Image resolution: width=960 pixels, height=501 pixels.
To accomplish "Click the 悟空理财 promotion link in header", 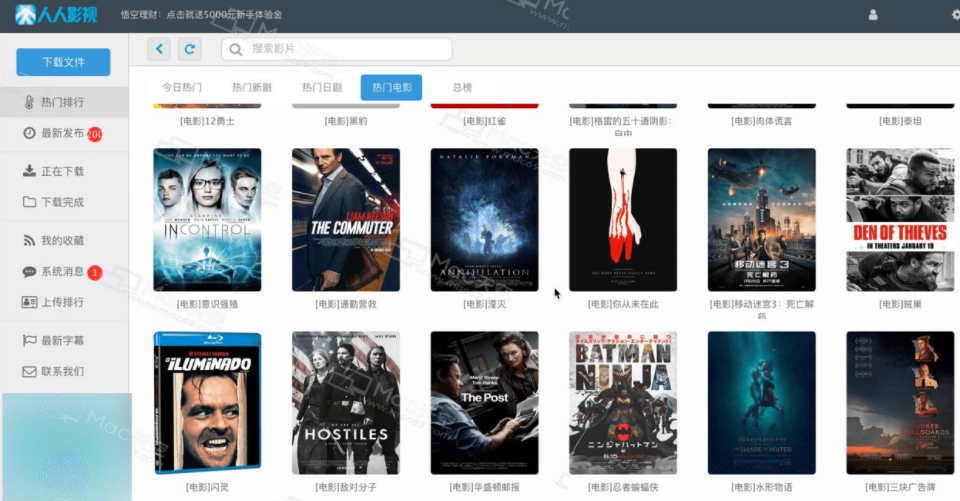I will (201, 15).
